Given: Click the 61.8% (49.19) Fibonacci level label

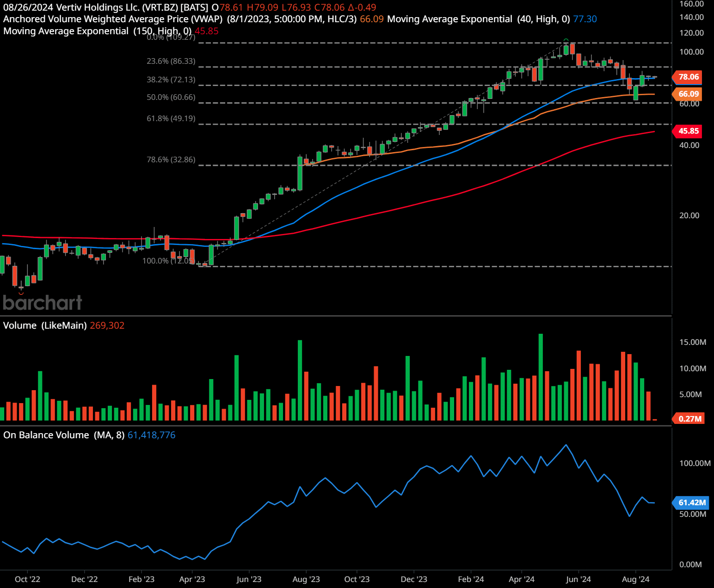Looking at the screenshot, I should [171, 118].
